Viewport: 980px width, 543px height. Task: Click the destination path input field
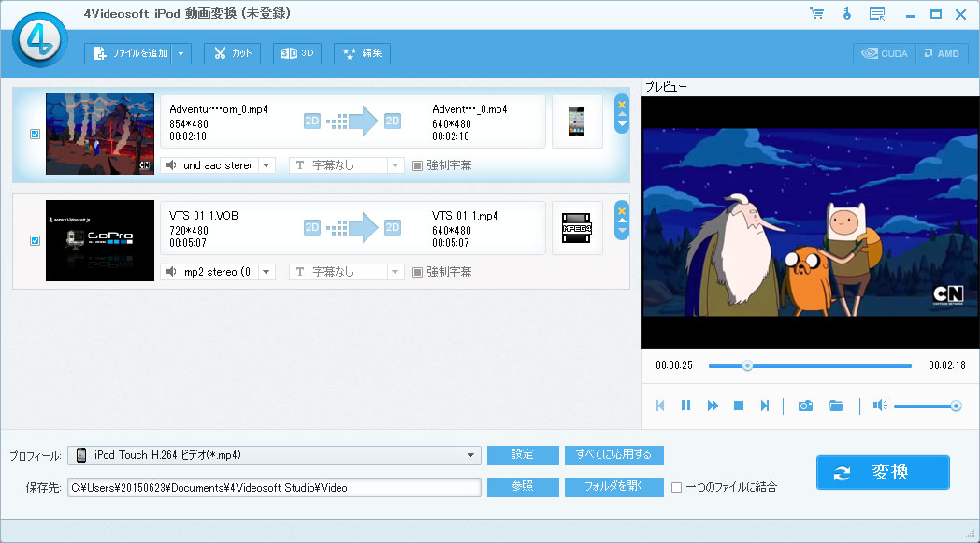(274, 487)
